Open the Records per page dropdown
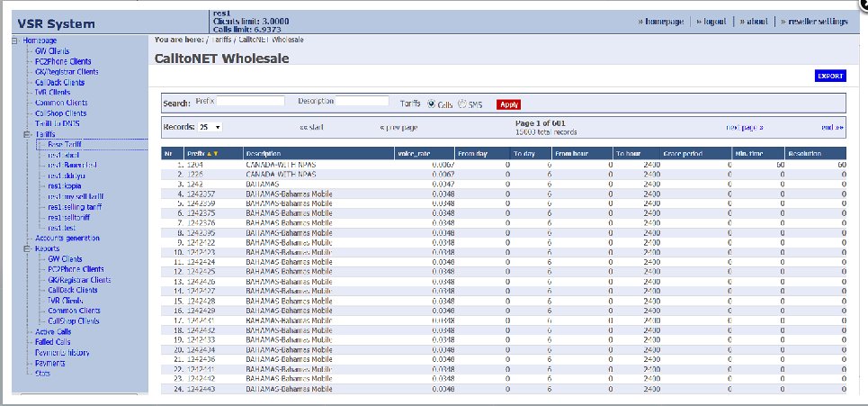 (x=210, y=127)
